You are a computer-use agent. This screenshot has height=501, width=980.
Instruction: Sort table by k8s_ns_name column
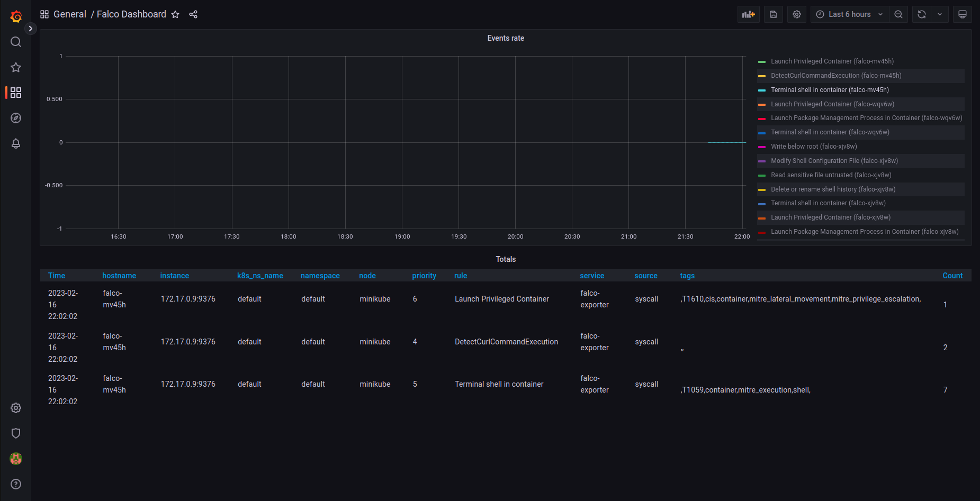[260, 276]
